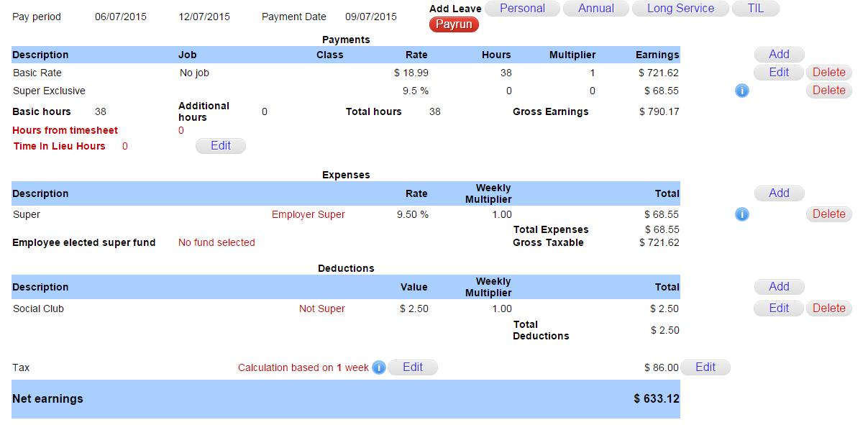The height and width of the screenshot is (425, 868).
Task: Delete the Super Exclusive payment
Action: (828, 90)
